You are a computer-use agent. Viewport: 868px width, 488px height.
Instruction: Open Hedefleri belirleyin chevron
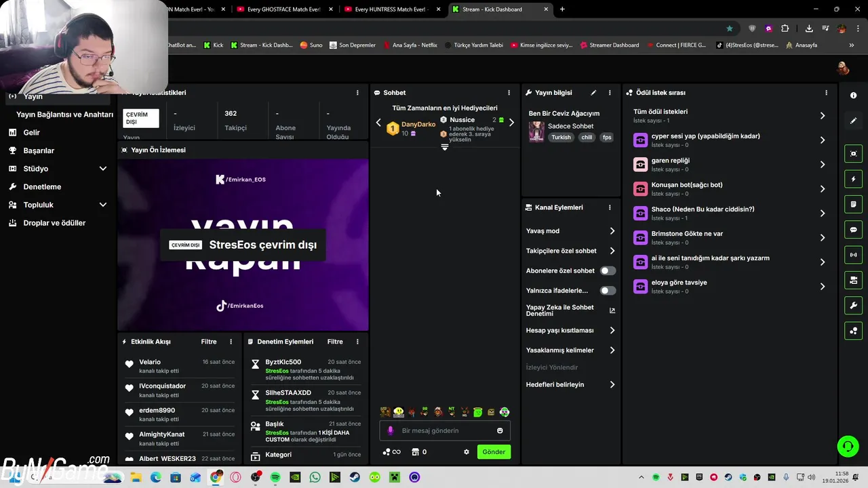tap(612, 384)
